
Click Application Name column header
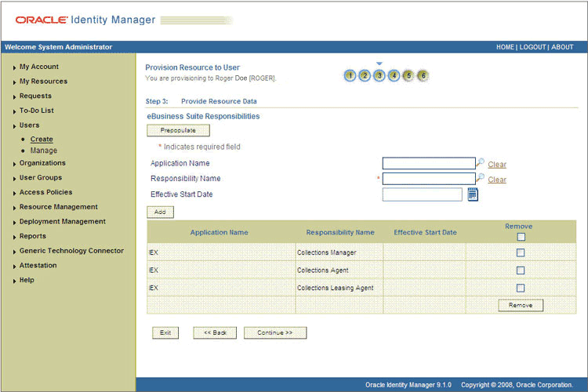[219, 232]
